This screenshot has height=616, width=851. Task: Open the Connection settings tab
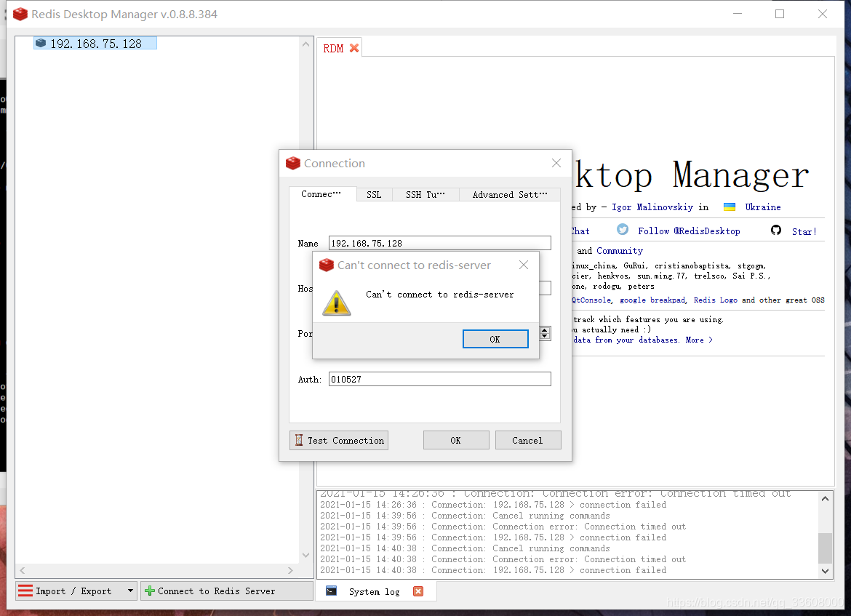321,194
